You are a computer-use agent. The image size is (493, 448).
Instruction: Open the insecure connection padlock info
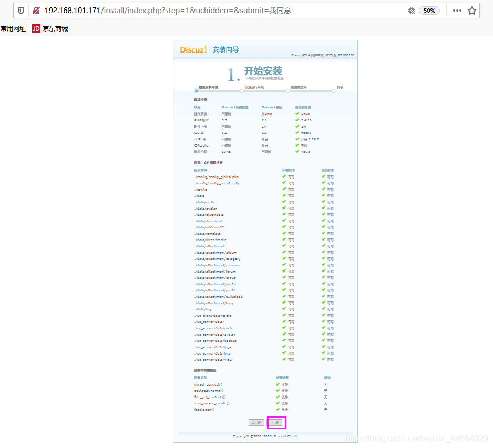click(x=36, y=11)
